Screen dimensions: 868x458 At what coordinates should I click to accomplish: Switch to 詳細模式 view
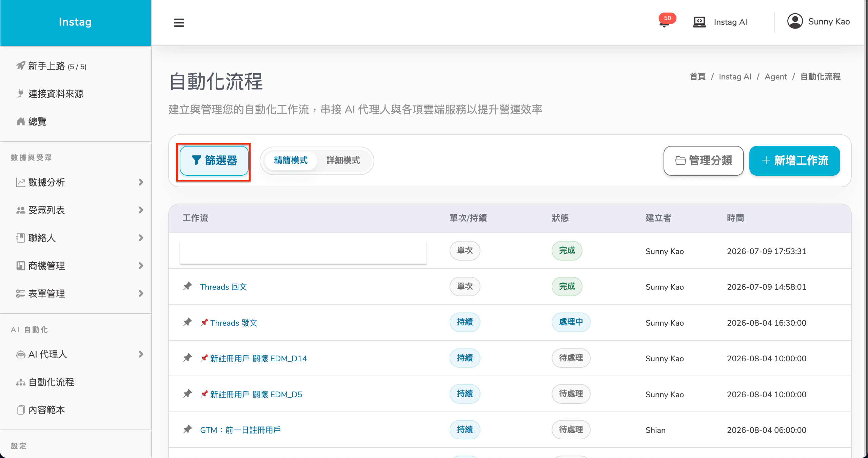point(343,160)
